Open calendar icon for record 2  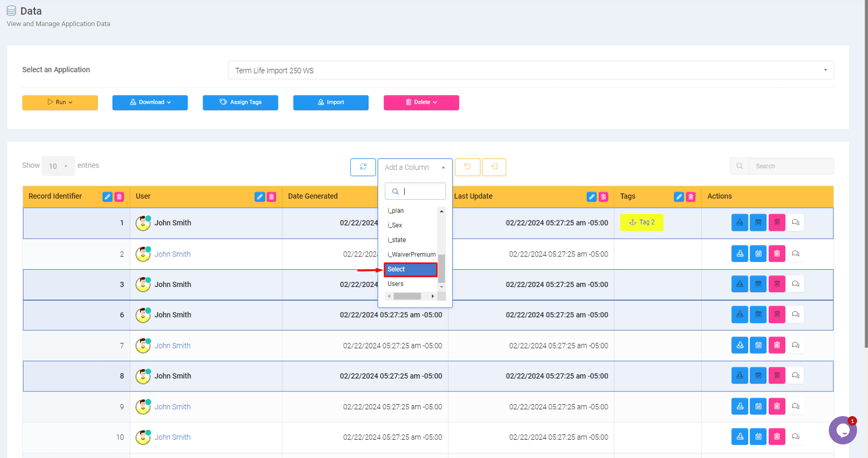pos(758,253)
